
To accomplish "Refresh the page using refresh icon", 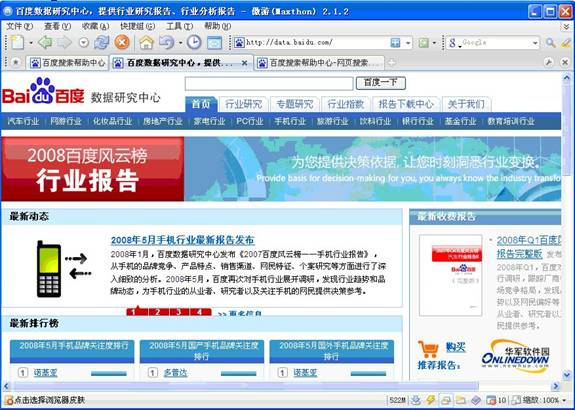I will point(102,43).
